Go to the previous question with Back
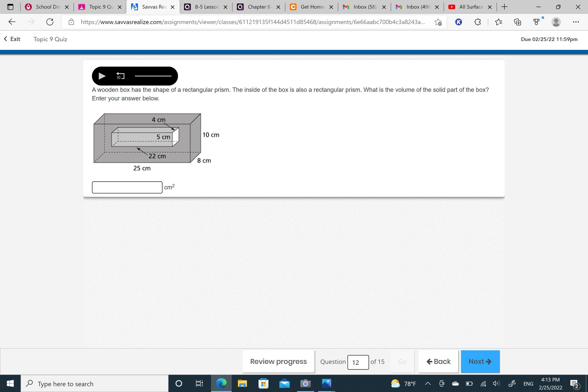 tap(438, 361)
